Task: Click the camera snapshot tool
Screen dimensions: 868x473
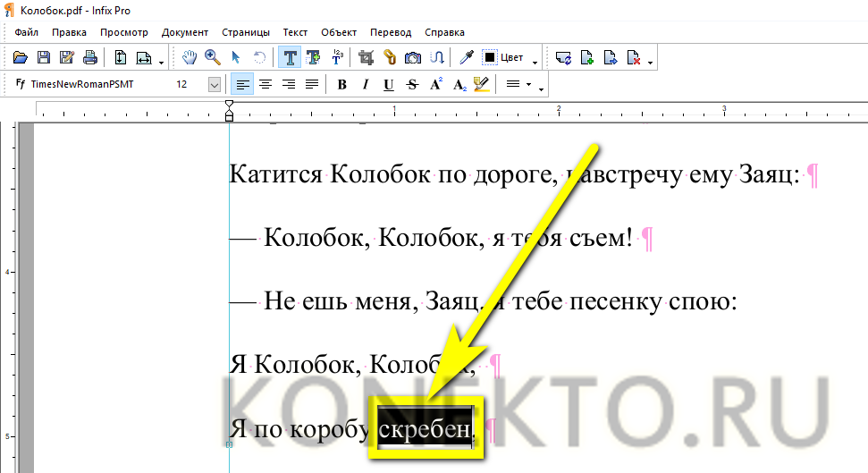Action: [413, 58]
